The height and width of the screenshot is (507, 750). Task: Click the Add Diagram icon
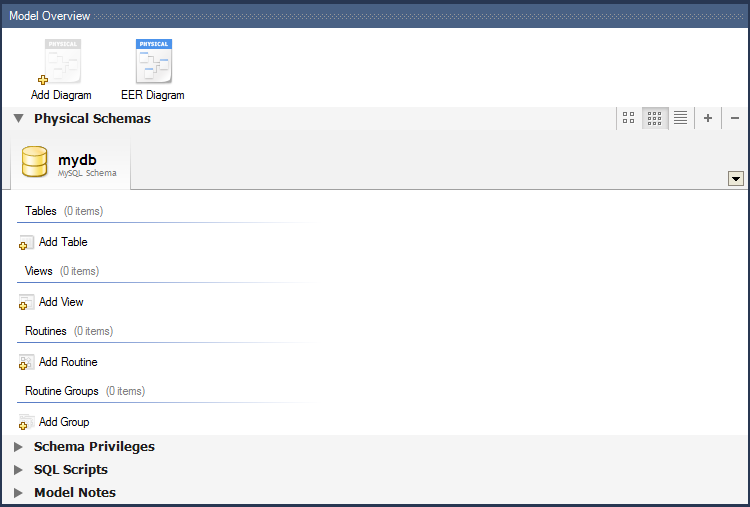[61, 62]
